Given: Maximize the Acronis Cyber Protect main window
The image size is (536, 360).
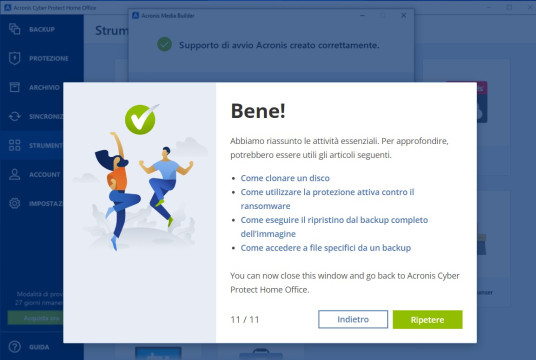Looking at the screenshot, I should [x=509, y=7].
